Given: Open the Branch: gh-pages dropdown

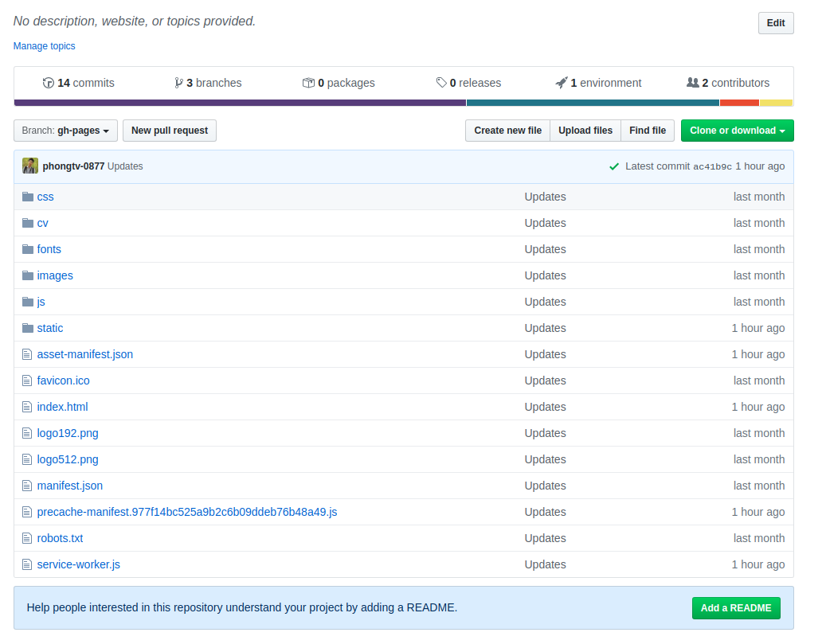Looking at the screenshot, I should [65, 131].
